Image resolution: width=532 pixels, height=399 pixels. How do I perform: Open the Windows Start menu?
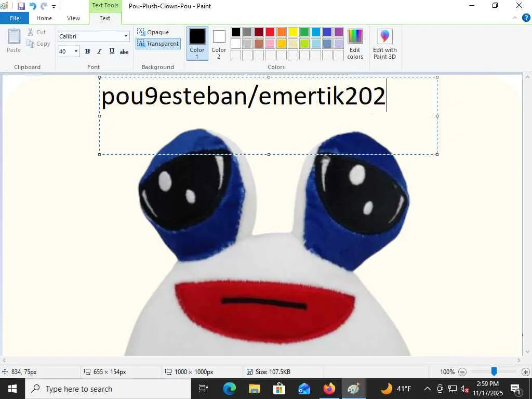coord(12,389)
